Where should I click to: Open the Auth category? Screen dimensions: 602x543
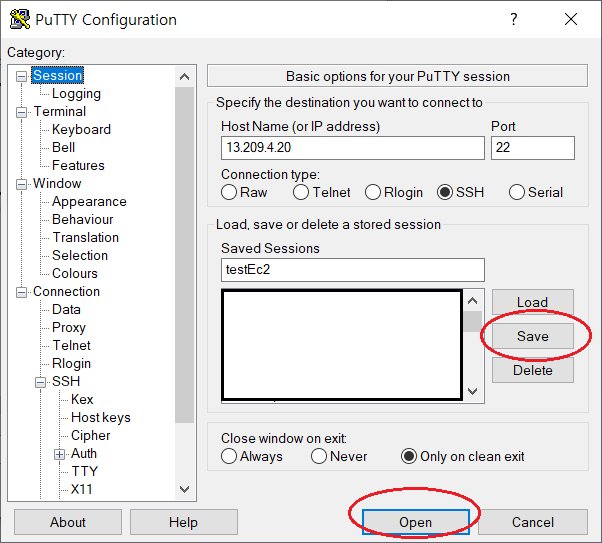[x=84, y=454]
